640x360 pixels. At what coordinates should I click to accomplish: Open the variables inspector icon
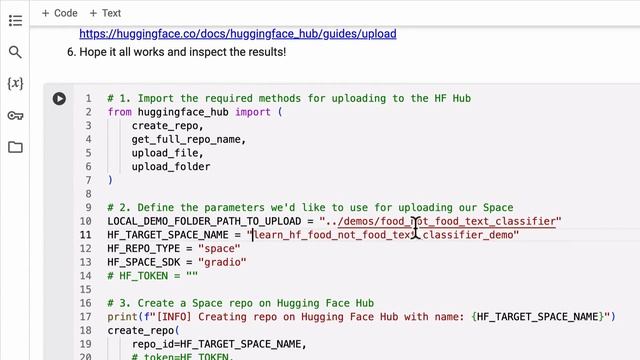[x=15, y=84]
